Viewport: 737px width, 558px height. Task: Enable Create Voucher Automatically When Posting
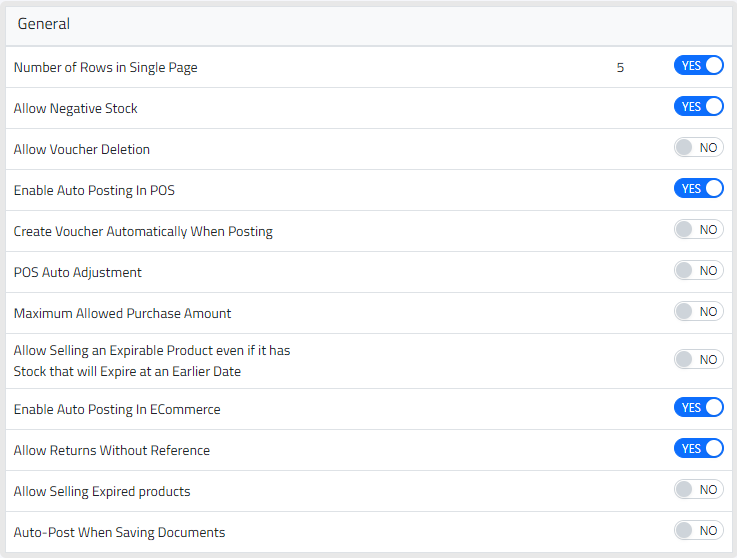(x=698, y=230)
